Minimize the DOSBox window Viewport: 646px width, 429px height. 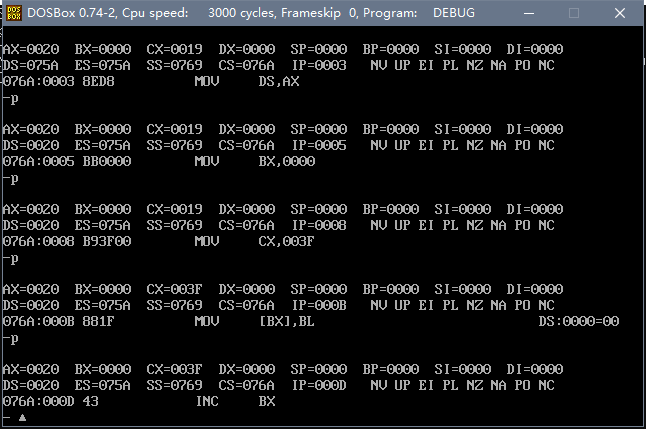coord(529,13)
